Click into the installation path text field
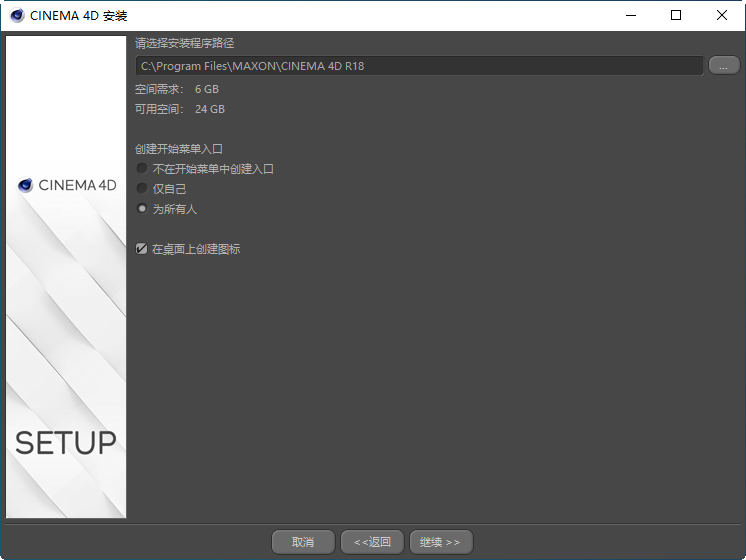The width and height of the screenshot is (746, 560). click(x=420, y=66)
